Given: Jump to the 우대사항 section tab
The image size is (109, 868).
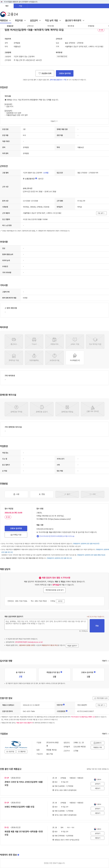Looking at the screenshot, I should (50, 26).
